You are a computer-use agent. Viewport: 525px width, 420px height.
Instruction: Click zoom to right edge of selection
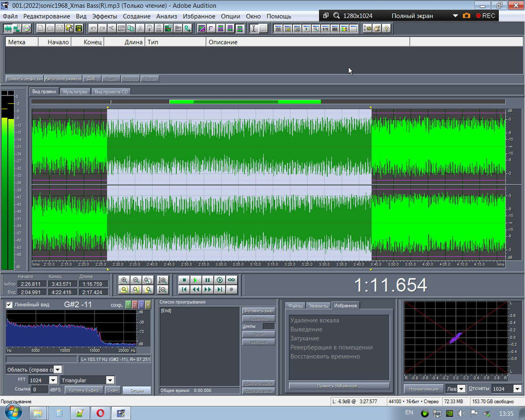pyautogui.click(x=148, y=290)
